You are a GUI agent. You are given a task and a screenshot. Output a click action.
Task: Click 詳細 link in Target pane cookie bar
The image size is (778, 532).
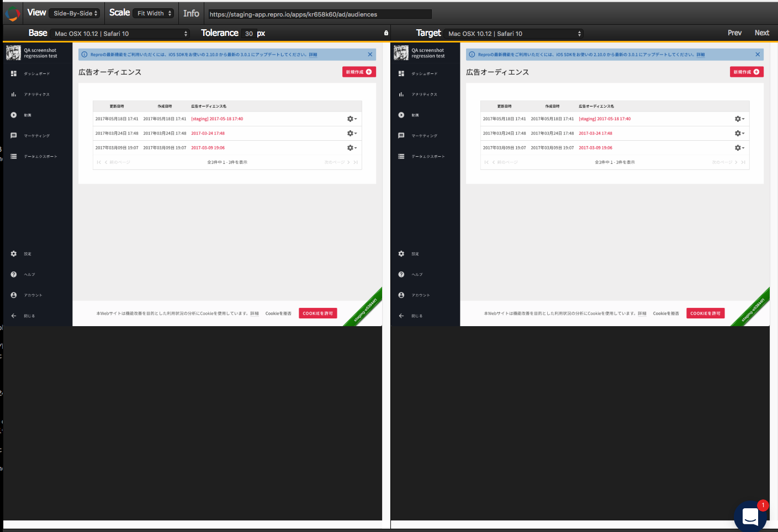(642, 313)
